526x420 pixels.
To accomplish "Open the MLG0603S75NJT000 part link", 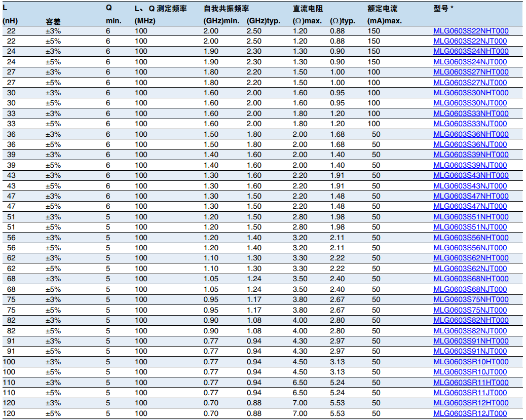I will coord(470,310).
